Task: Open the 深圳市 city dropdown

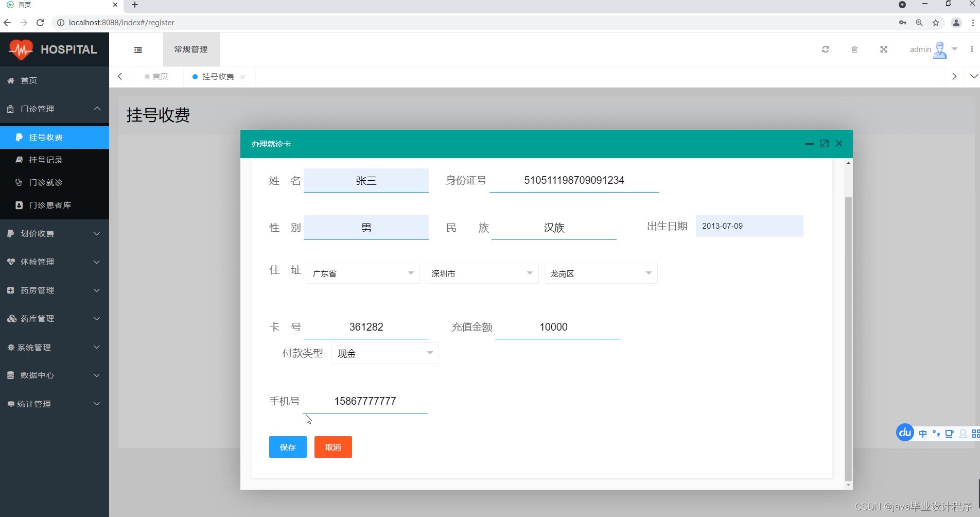Action: point(482,273)
